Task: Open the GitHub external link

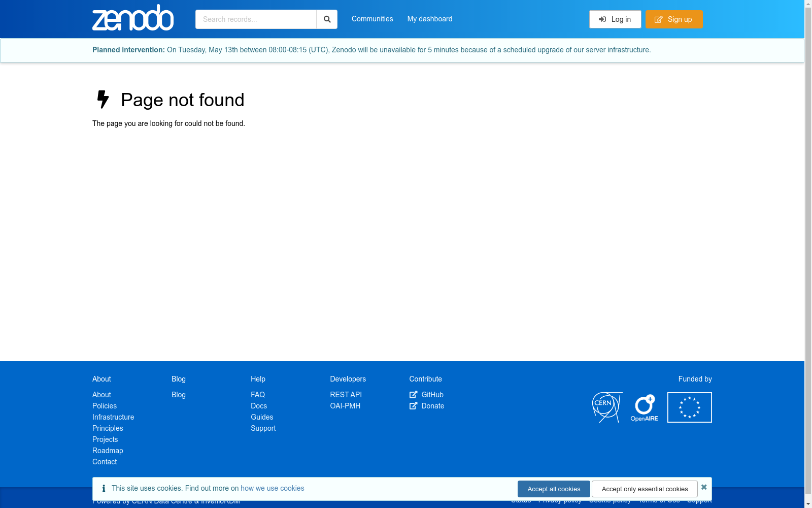Action: 427,395
